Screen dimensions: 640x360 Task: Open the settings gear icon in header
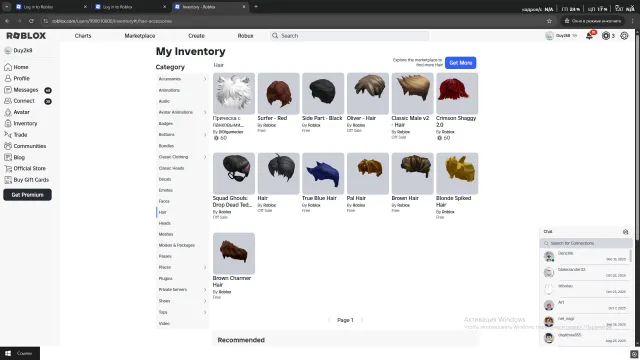[x=624, y=36]
